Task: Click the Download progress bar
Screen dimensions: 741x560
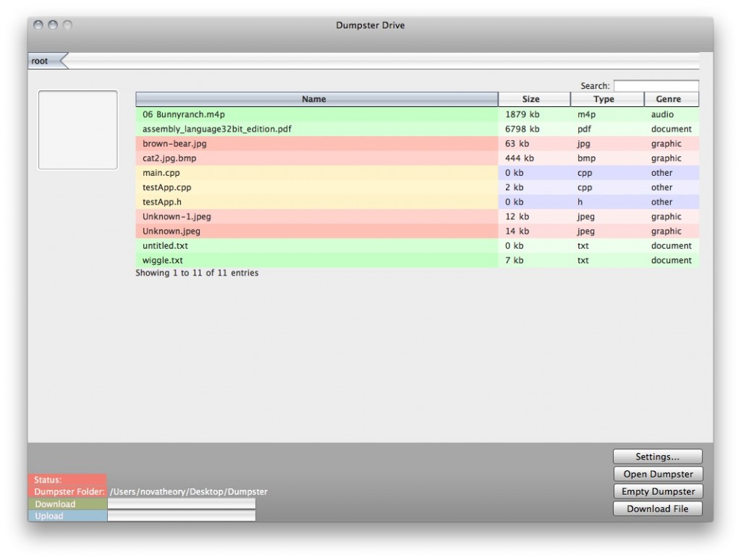Action: pos(181,504)
